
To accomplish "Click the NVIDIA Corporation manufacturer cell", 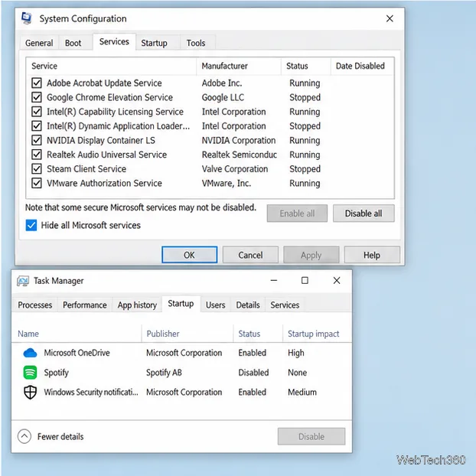I will click(239, 140).
